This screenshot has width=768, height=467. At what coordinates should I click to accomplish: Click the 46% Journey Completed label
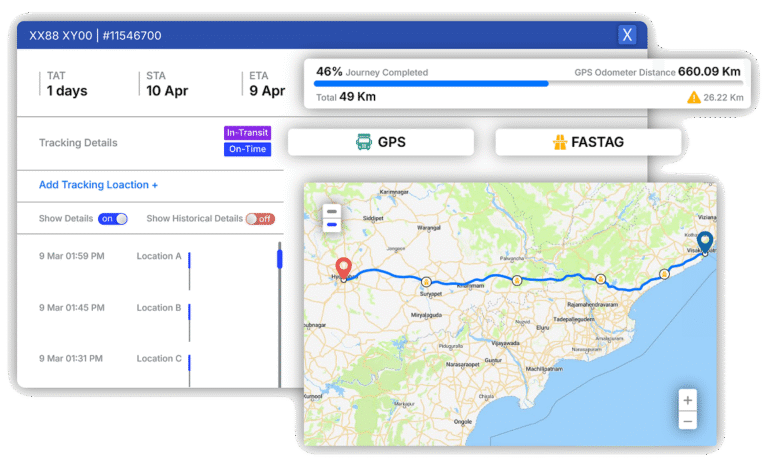click(372, 72)
